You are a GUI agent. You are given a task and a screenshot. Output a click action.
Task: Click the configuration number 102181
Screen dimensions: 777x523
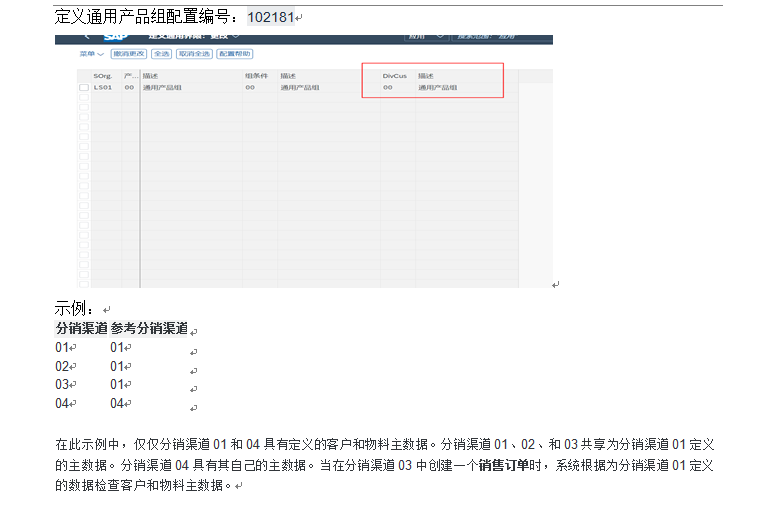271,18
